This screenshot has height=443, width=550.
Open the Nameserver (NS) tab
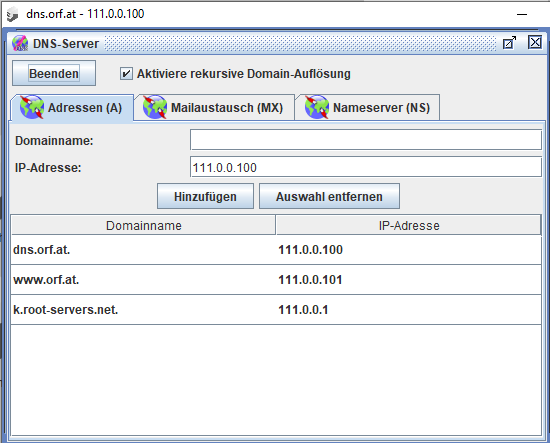pyautogui.click(x=367, y=107)
